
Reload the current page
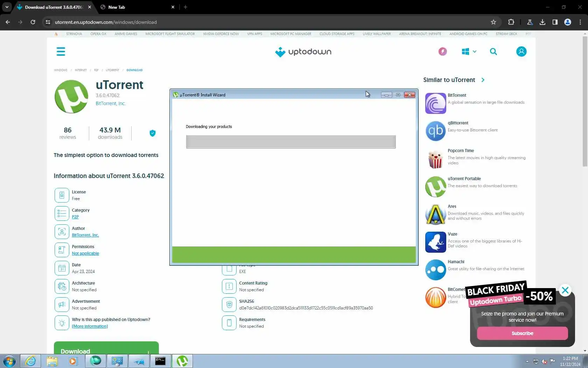pos(33,22)
